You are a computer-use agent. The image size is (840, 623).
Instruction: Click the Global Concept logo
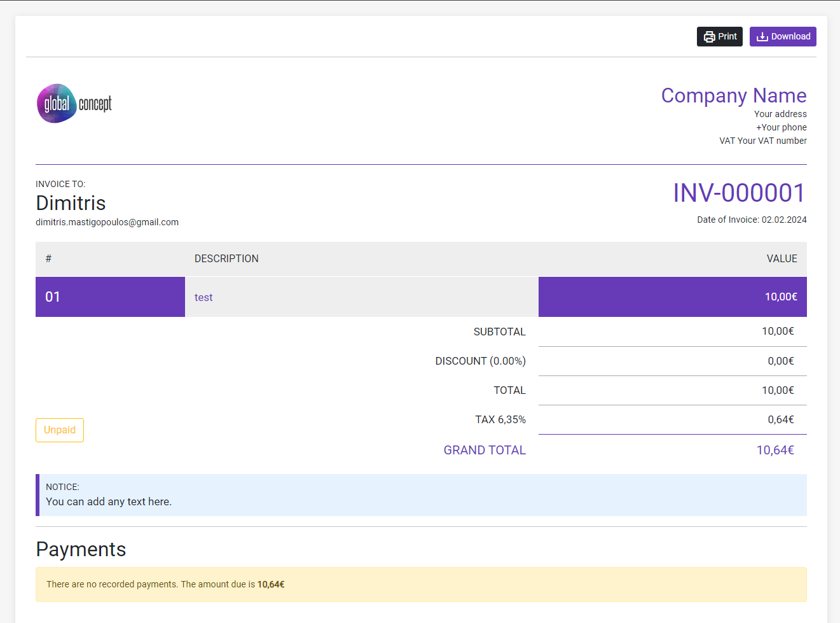point(74,104)
